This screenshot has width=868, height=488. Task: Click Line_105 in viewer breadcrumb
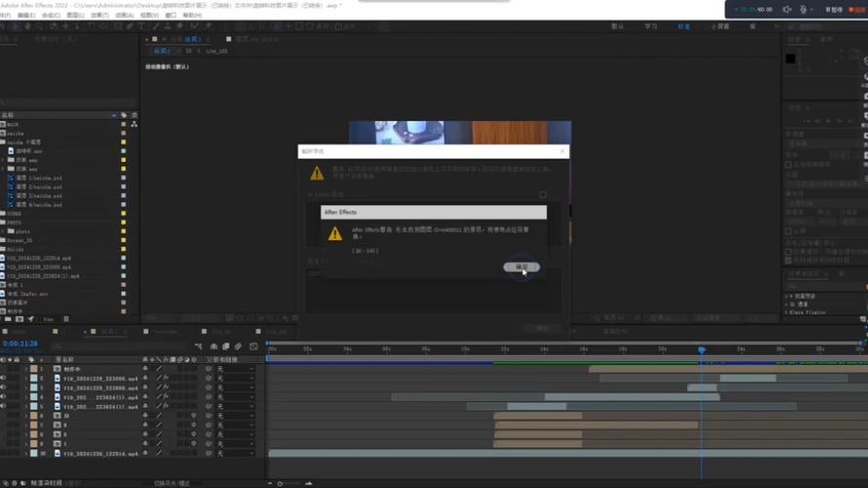217,51
